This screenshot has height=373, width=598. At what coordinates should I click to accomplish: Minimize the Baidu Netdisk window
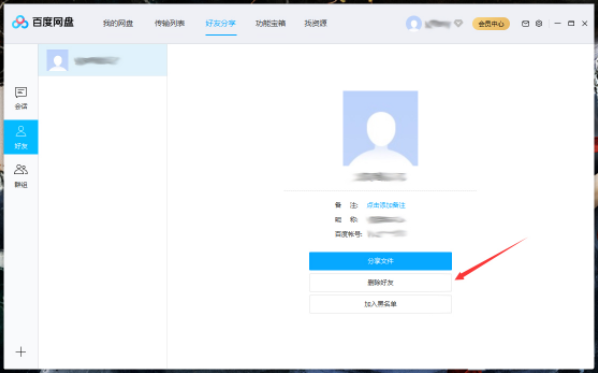558,24
